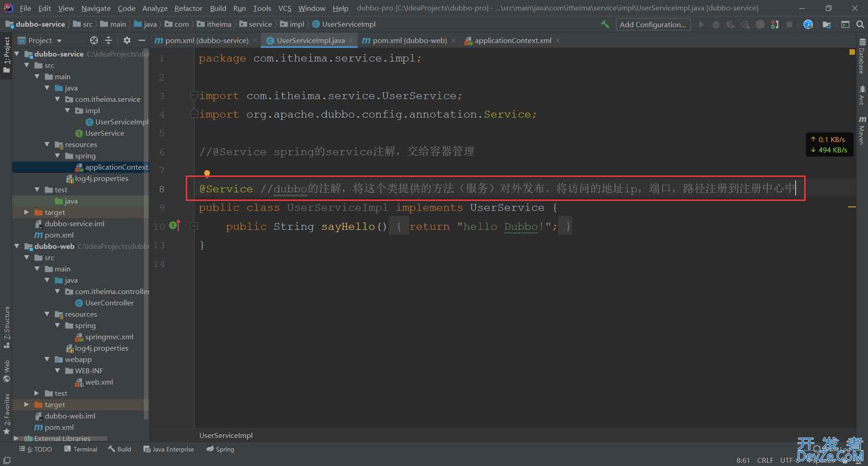Image resolution: width=868 pixels, height=466 pixels.
Task: Open the VCS menu
Action: [285, 8]
